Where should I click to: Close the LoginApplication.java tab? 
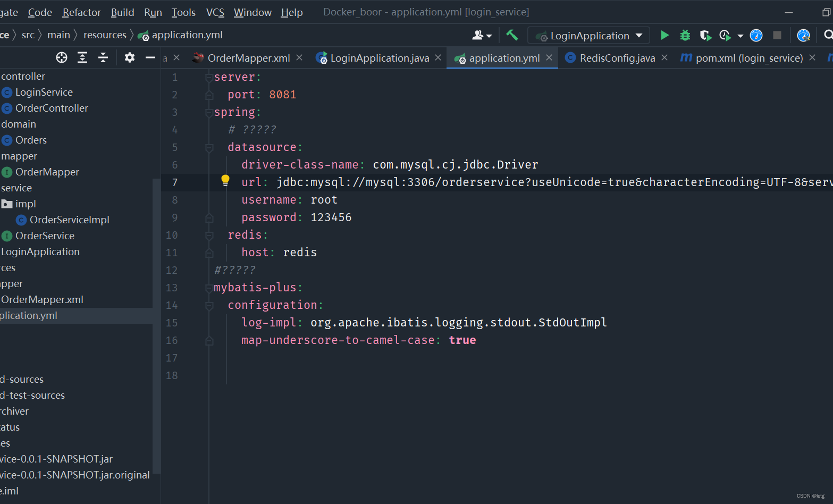tap(438, 57)
